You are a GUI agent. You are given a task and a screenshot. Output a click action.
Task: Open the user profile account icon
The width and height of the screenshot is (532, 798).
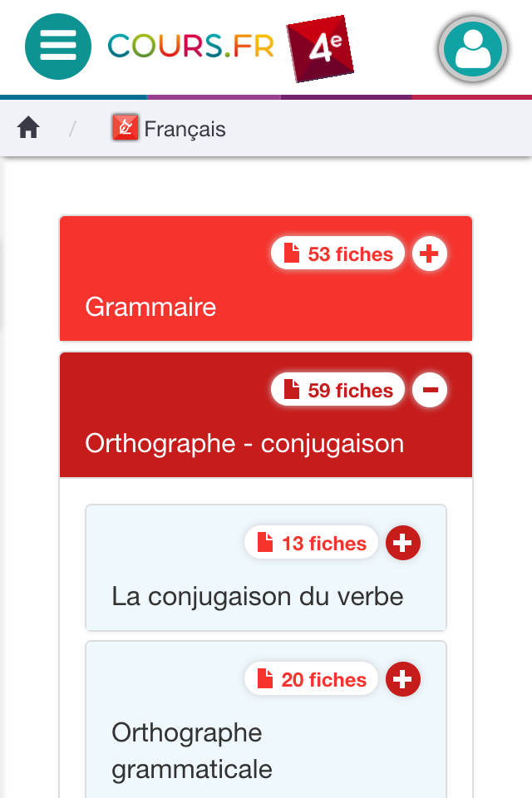coord(472,49)
